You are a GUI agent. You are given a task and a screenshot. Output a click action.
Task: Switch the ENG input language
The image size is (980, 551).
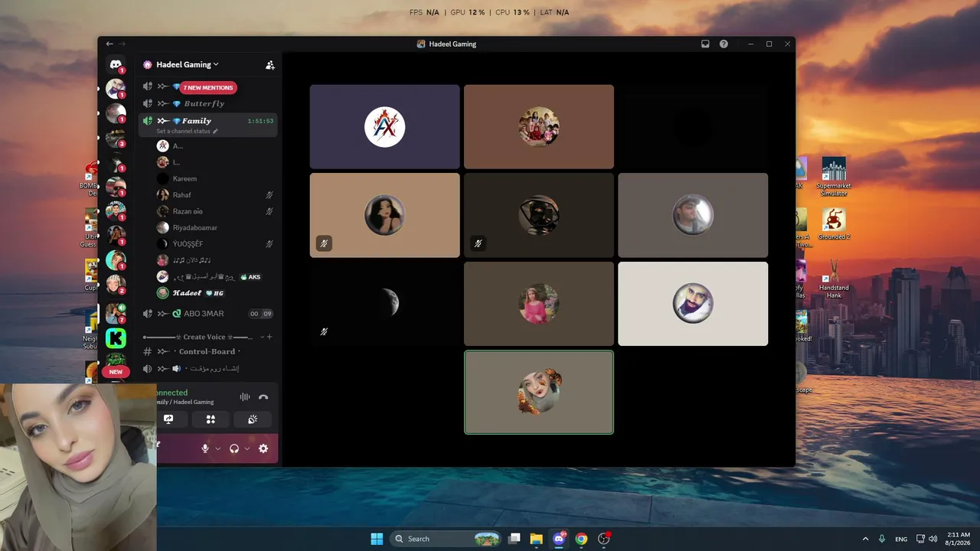901,539
